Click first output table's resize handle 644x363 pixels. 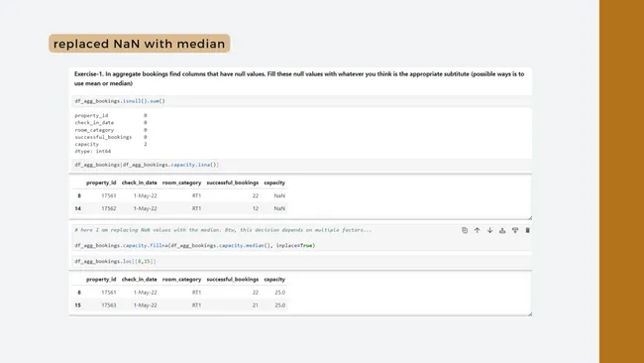pyautogui.click(x=530, y=217)
